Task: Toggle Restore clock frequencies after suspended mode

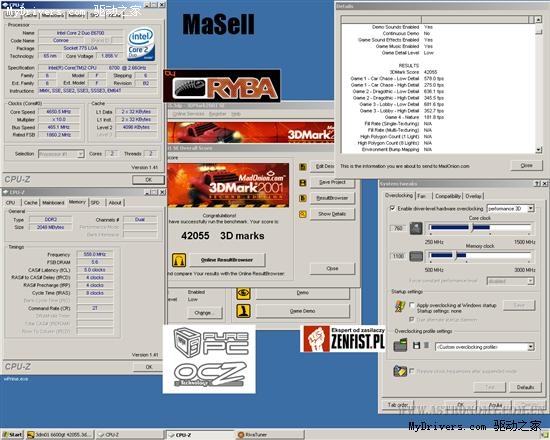Action: [x=412, y=371]
